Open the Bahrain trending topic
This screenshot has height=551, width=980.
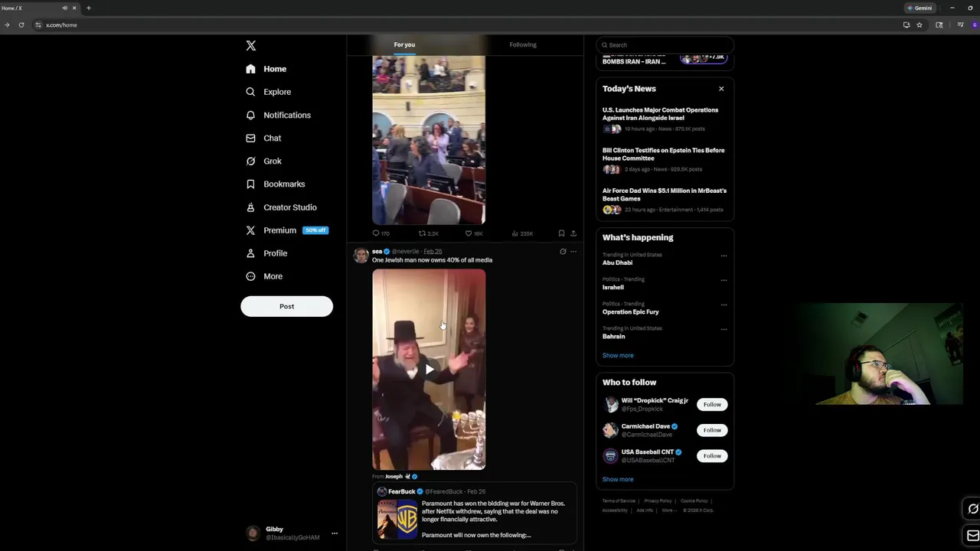pyautogui.click(x=613, y=336)
